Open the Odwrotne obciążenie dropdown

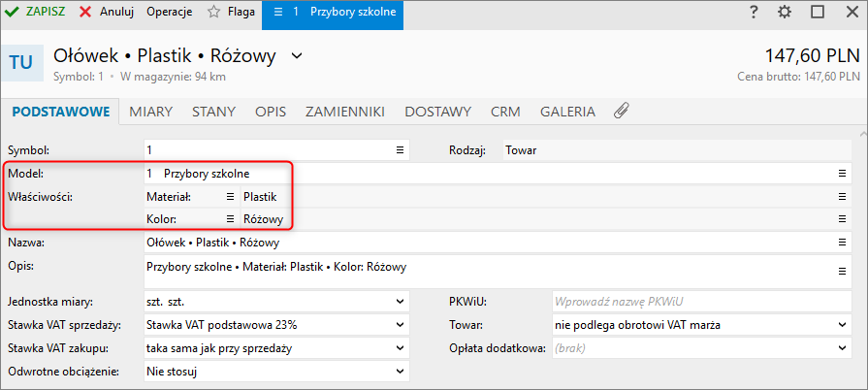(x=401, y=371)
